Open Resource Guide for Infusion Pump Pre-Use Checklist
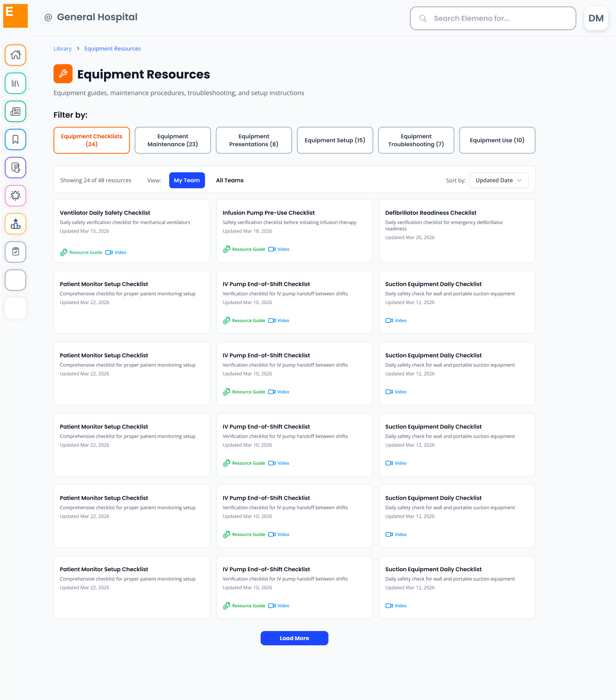Screen dimensions: 616x700 (x=244, y=249)
